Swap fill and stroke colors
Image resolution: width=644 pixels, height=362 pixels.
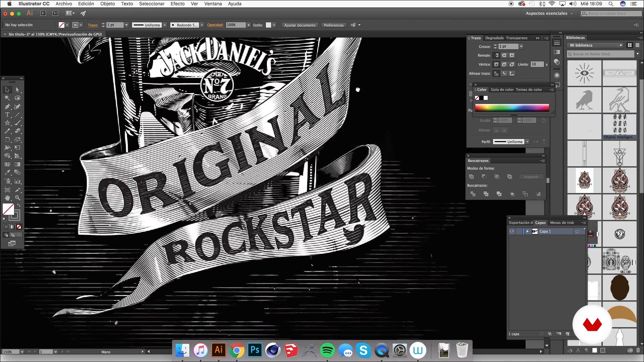(19, 205)
